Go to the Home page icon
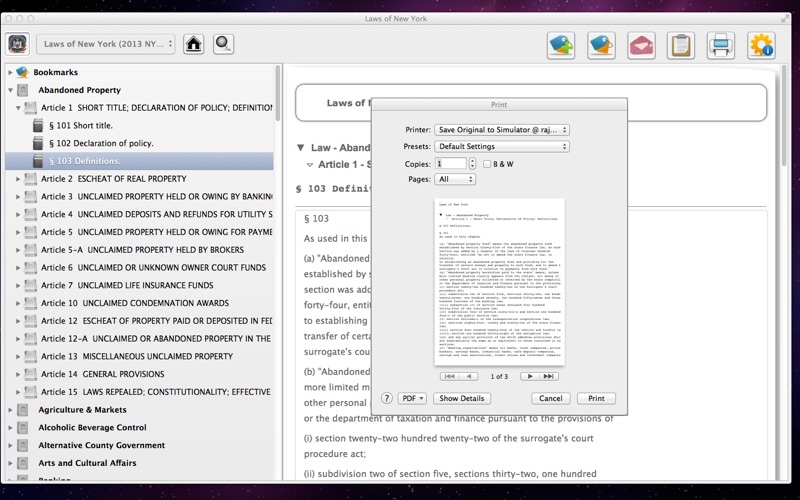This screenshot has width=800, height=500. tap(193, 44)
